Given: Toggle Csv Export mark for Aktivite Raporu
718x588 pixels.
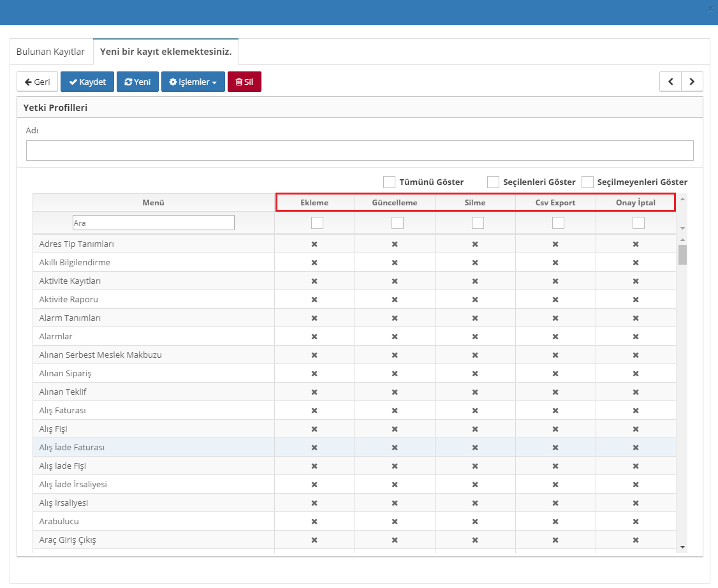Looking at the screenshot, I should (555, 299).
